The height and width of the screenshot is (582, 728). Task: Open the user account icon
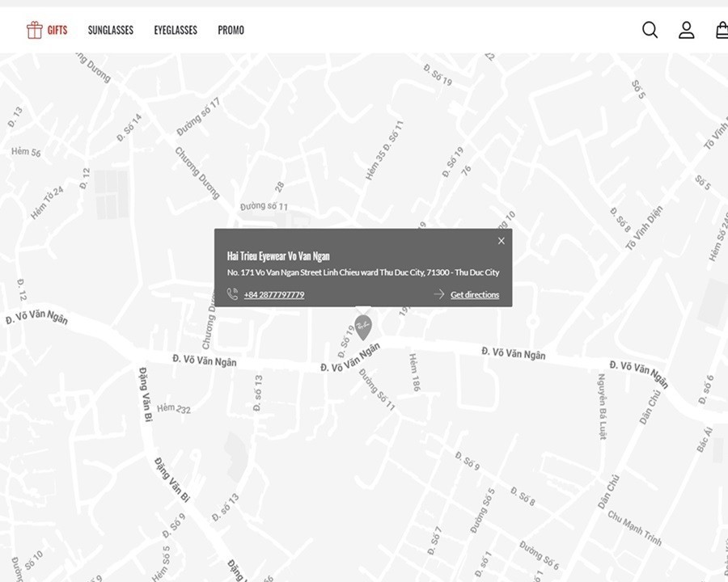(686, 30)
